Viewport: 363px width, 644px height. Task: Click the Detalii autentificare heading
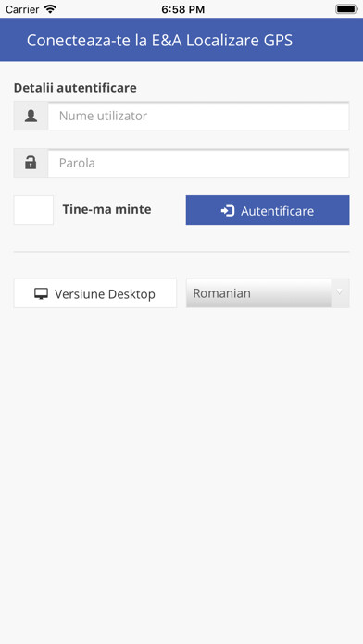click(75, 88)
